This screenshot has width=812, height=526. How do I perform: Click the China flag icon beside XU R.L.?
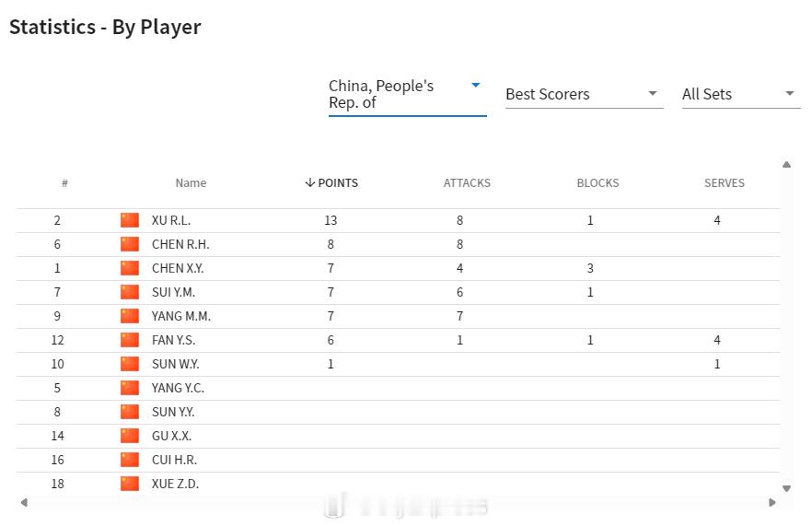(x=130, y=220)
